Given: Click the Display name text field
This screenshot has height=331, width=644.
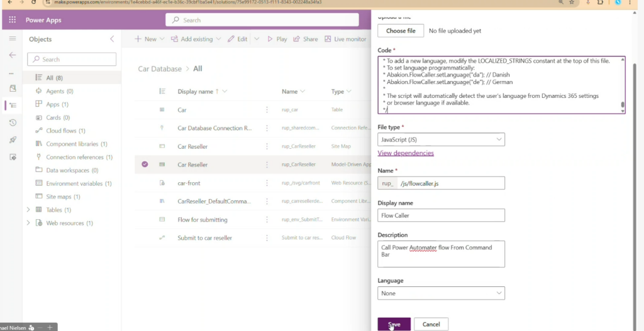Looking at the screenshot, I should point(441,215).
